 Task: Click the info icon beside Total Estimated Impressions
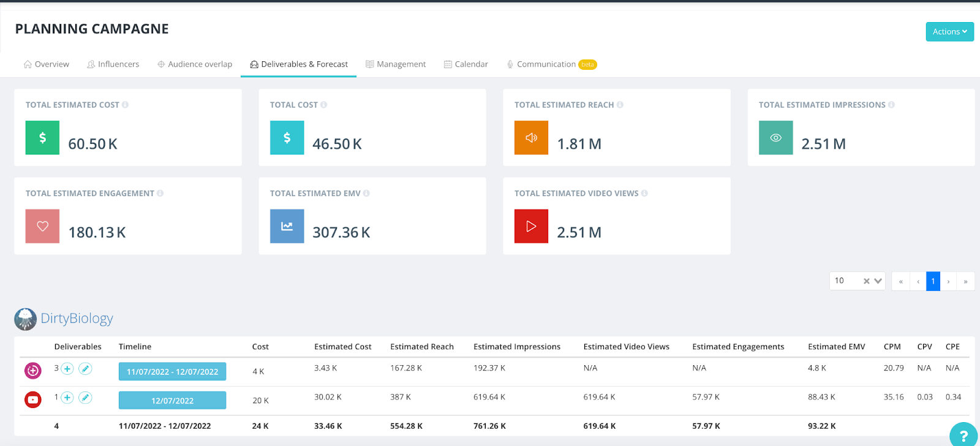(891, 105)
